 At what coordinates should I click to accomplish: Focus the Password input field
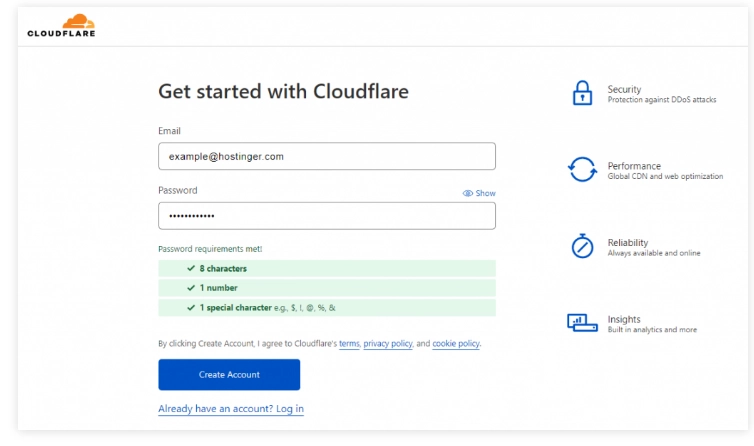327,216
